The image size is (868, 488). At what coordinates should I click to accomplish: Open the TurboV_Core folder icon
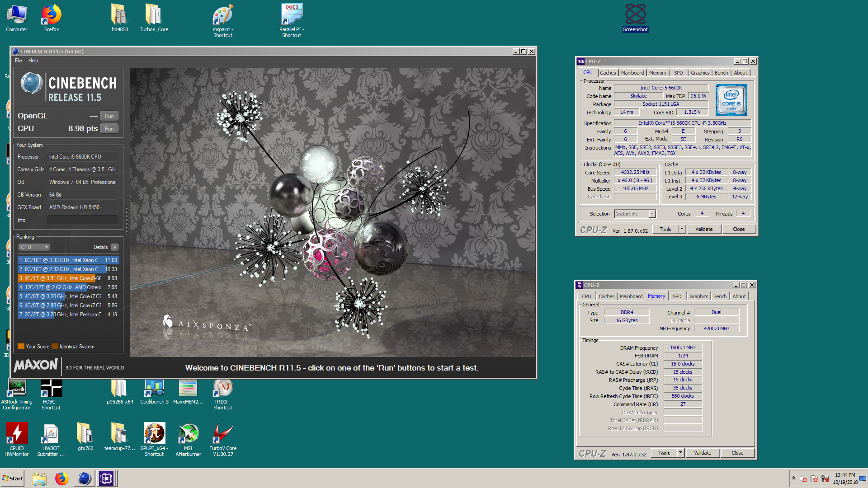(x=154, y=18)
